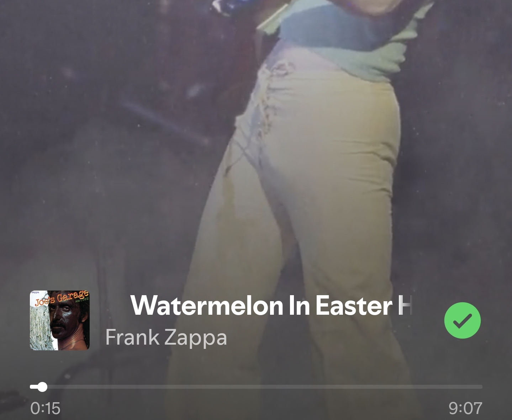Jump to near the end of the track bar

point(470,387)
